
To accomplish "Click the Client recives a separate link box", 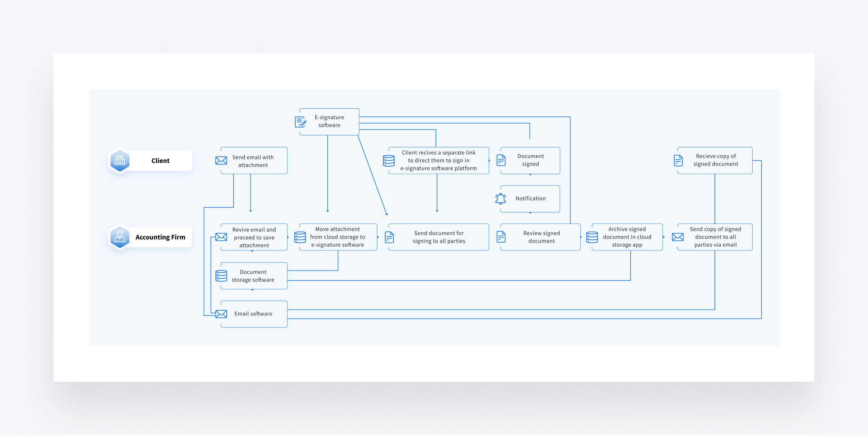I will click(438, 161).
